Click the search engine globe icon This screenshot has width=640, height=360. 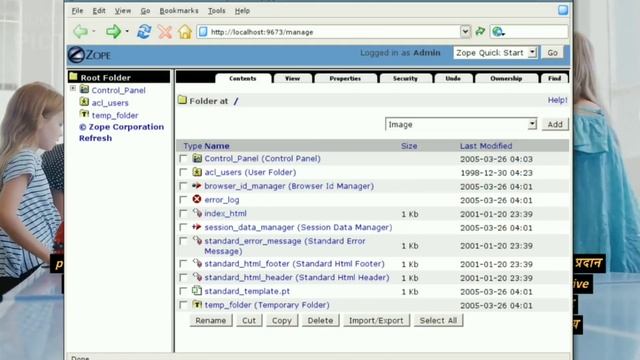click(498, 31)
